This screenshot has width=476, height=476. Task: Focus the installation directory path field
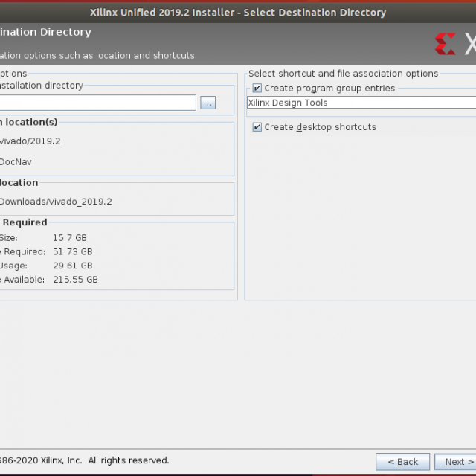tap(97, 103)
